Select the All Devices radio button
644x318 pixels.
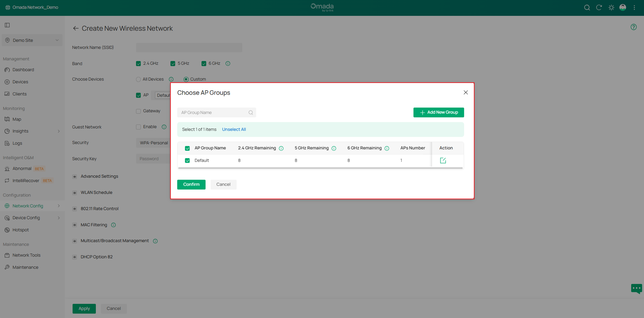coord(138,79)
